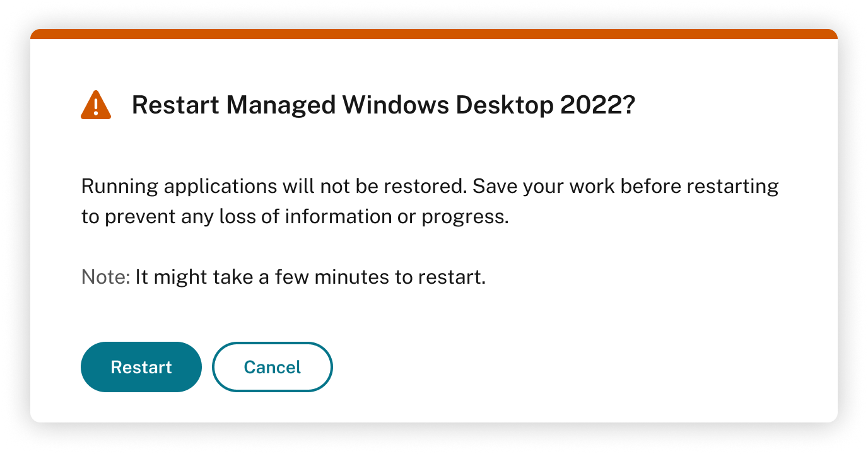Viewport: 868px width, 454px height.
Task: Click "to restart." at the end of the note
Action: click(440, 277)
